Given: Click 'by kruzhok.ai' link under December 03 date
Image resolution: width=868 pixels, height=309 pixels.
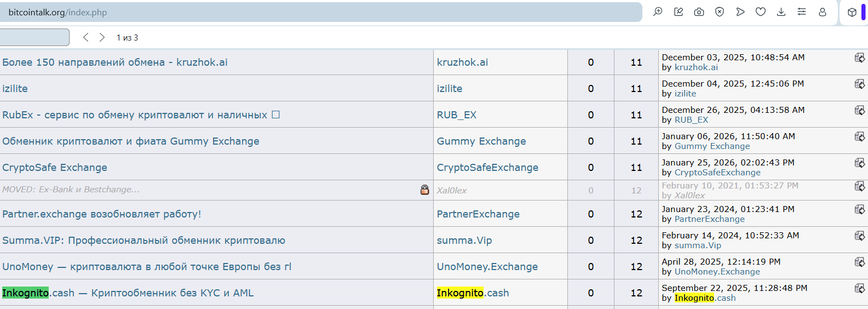Looking at the screenshot, I should [x=696, y=67].
